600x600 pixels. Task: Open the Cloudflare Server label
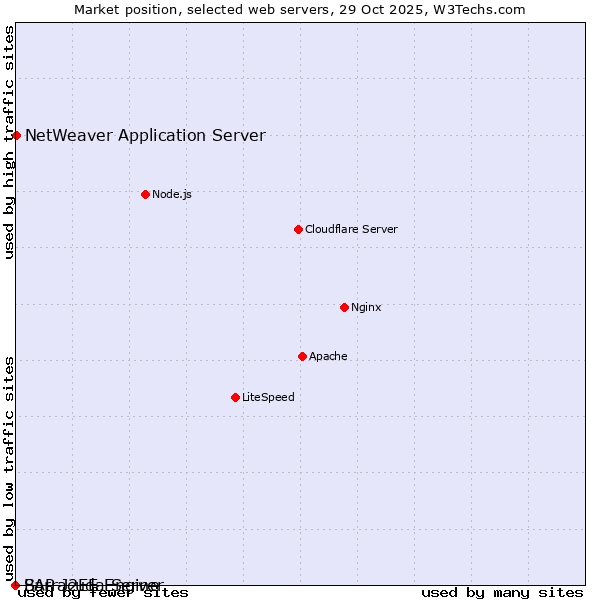[x=351, y=229]
